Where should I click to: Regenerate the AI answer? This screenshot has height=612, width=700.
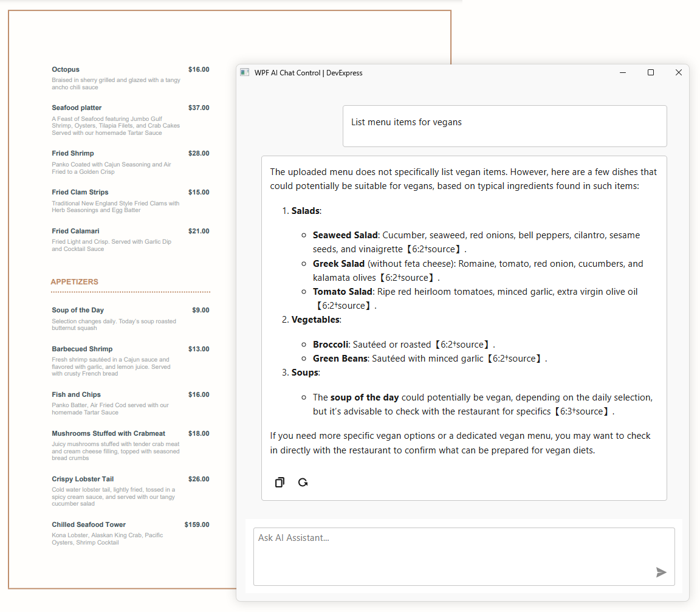[303, 482]
